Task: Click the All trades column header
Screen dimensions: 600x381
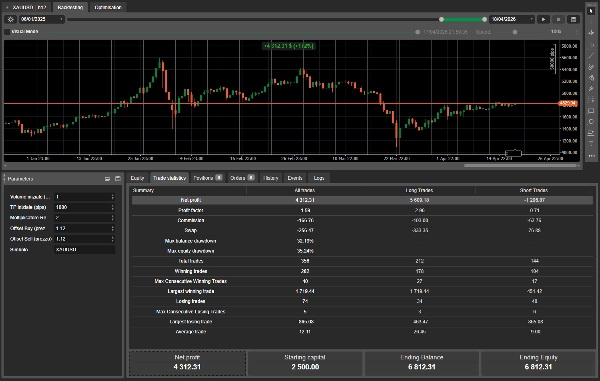Action: coord(305,190)
